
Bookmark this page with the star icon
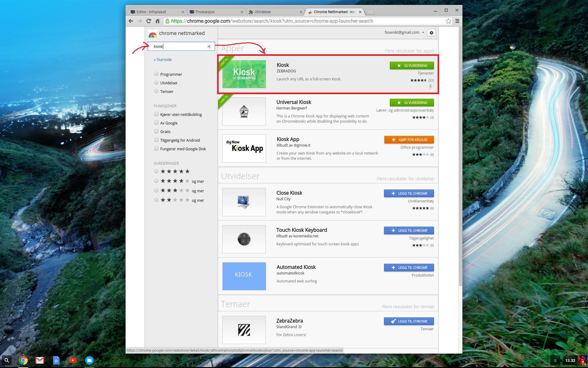pyautogui.click(x=448, y=21)
